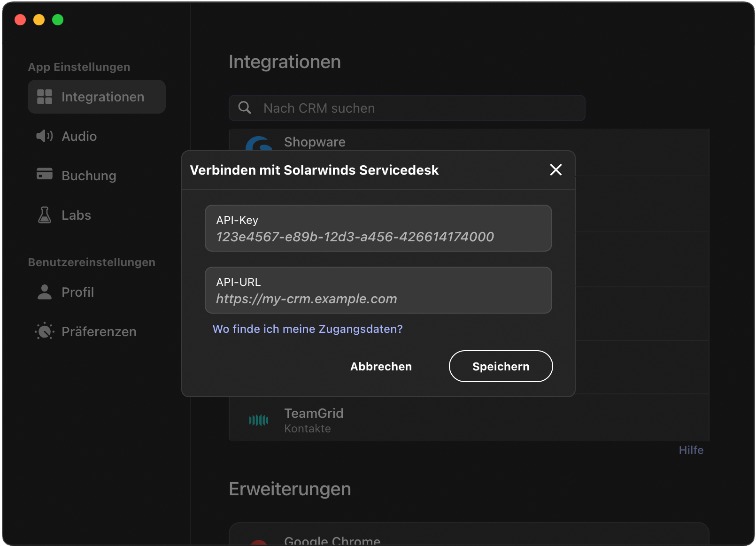Click the Buchung credit card icon
This screenshot has width=756, height=546.
click(x=45, y=174)
